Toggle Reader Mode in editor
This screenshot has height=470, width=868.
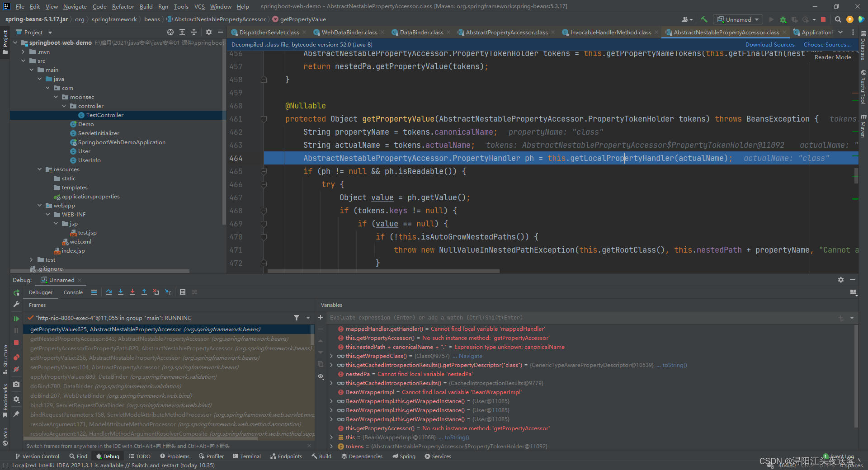coord(833,57)
